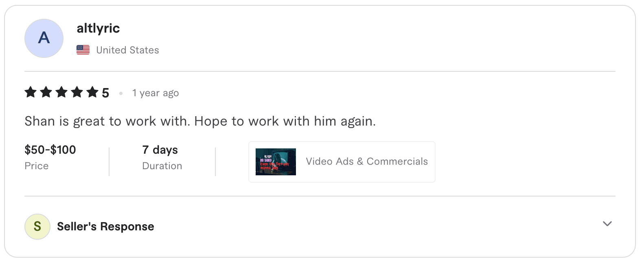Viewport: 644px width, 265px height.
Task: Click the first rating star
Action: click(31, 92)
